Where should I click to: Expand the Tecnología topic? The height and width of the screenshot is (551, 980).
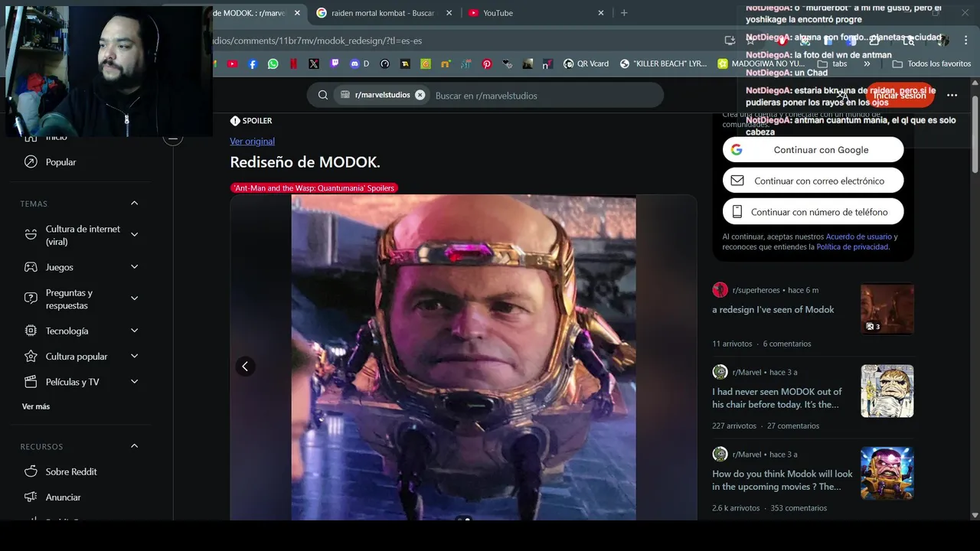click(x=135, y=331)
